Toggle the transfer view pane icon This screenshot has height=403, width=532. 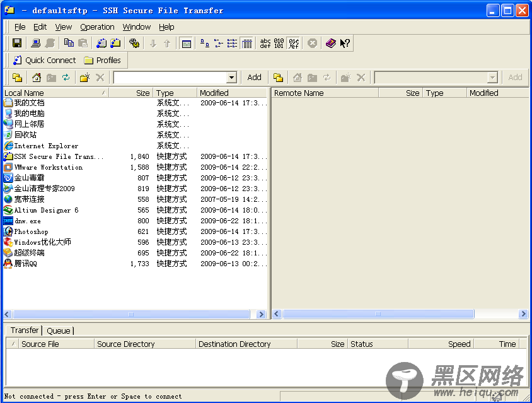click(187, 44)
